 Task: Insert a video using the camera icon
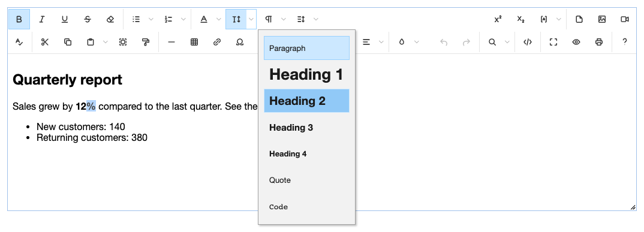[625, 19]
